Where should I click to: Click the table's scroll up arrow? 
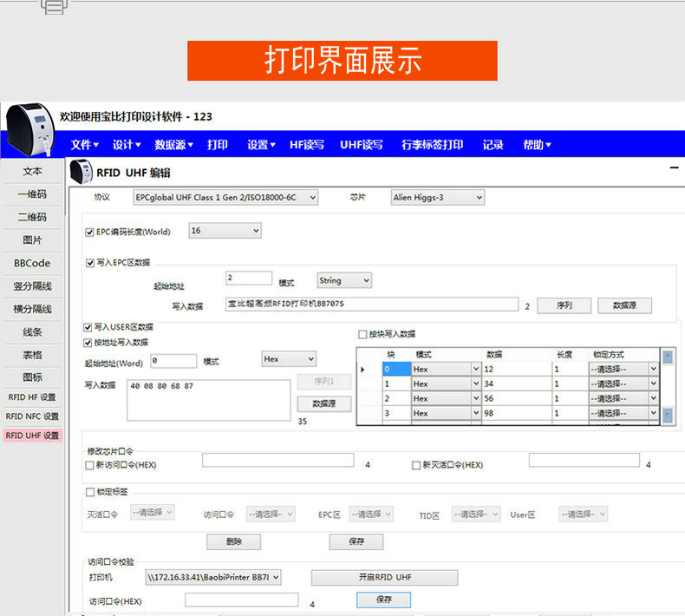(x=668, y=356)
